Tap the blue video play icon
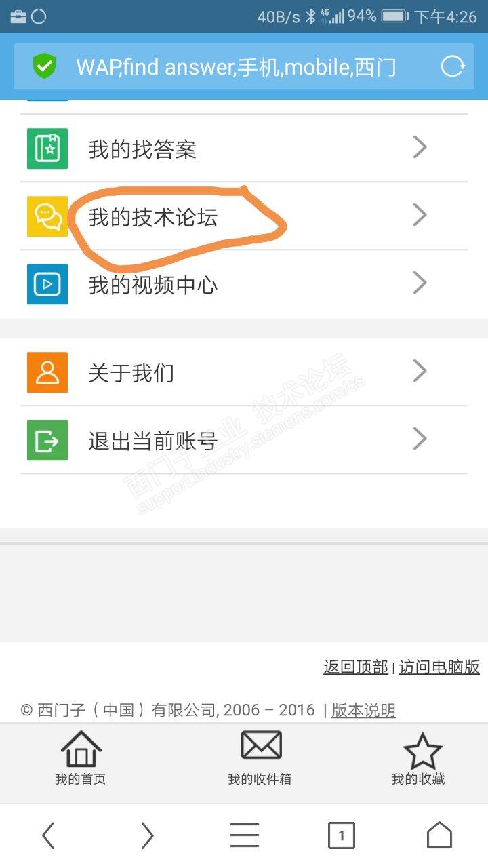 click(47, 284)
